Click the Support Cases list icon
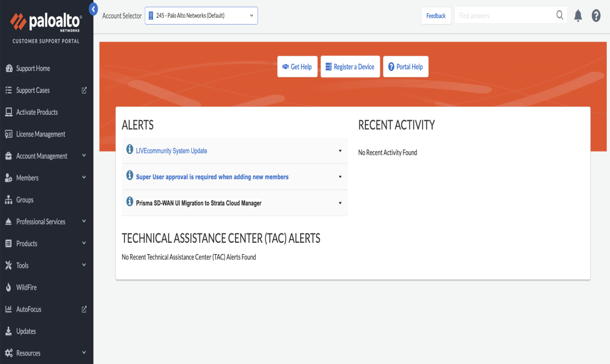The height and width of the screenshot is (364, 610). point(9,90)
